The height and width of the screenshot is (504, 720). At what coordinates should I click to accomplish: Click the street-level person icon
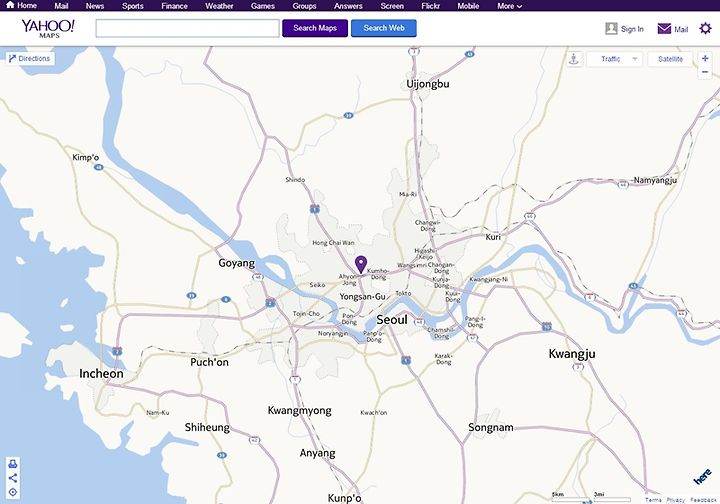click(574, 59)
